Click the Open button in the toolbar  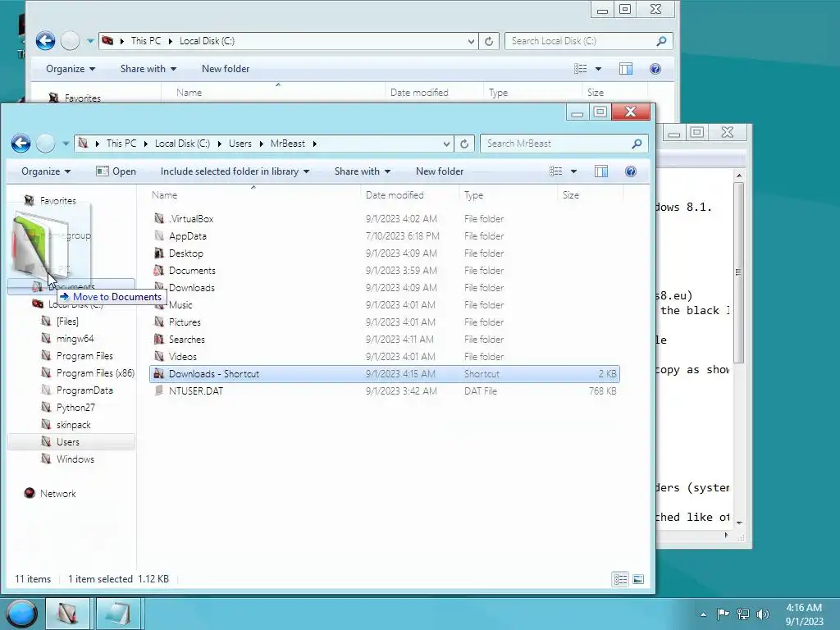pyautogui.click(x=116, y=171)
